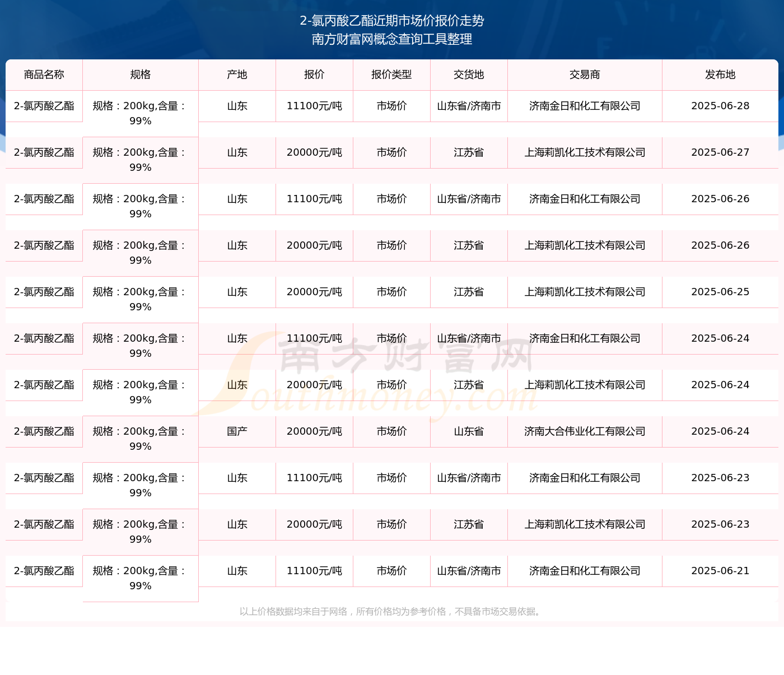The width and height of the screenshot is (784, 675).
Task: Click the date 2025-06-27
Action: 720,152
